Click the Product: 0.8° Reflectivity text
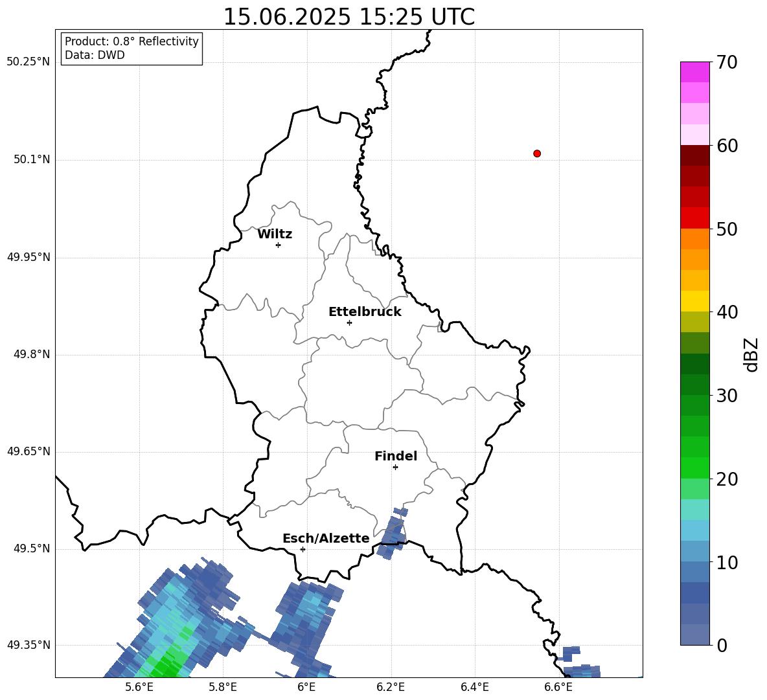Viewport: 767px width, 700px height. (x=132, y=41)
